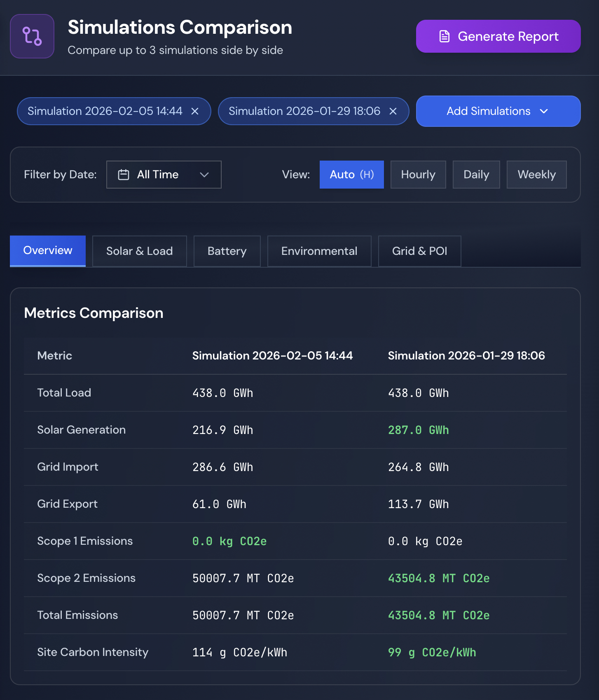Open the Add Simulations menu
This screenshot has width=599, height=700.
pyautogui.click(x=498, y=111)
